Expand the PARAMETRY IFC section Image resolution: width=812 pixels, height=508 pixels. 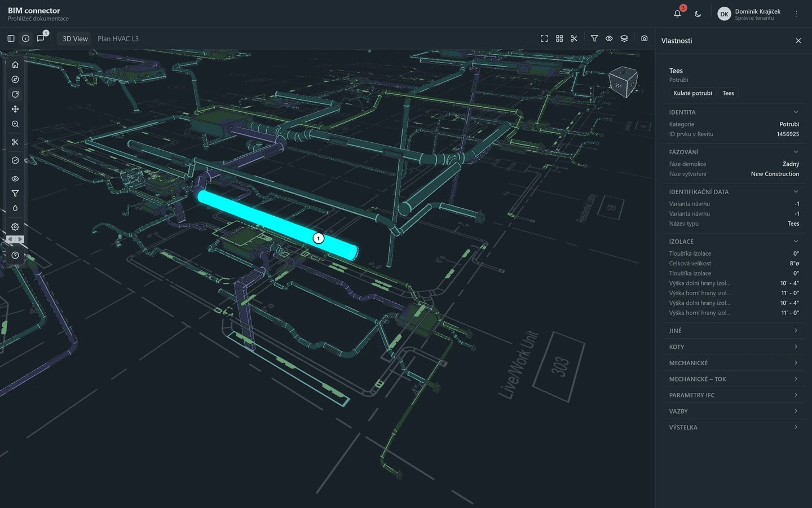(734, 395)
